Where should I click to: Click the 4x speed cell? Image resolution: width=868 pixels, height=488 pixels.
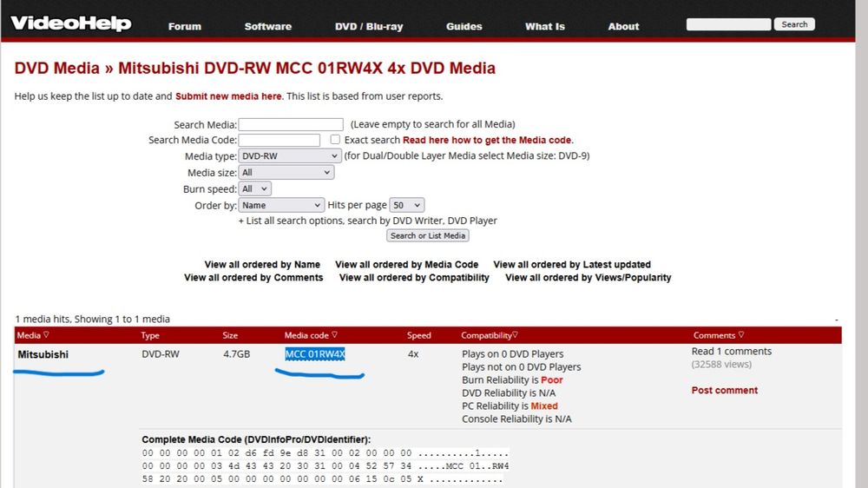tap(413, 354)
